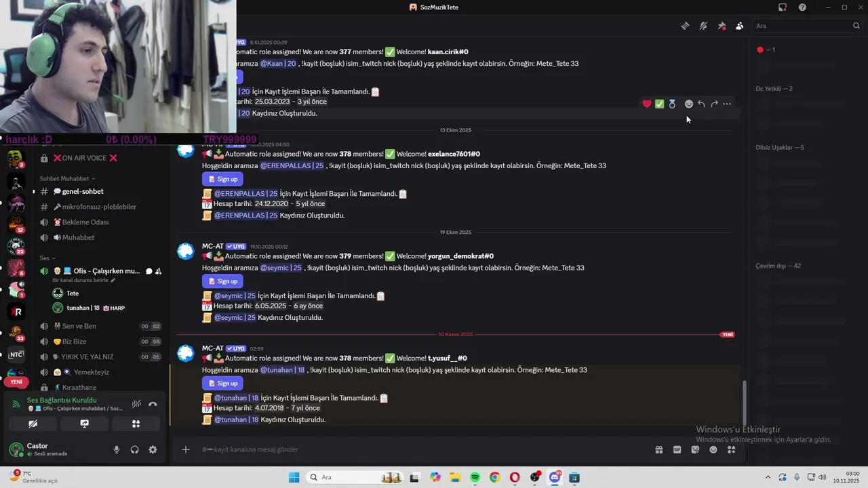Open genel-sohbet text channel
The height and width of the screenshot is (488, 868).
pyautogui.click(x=100, y=191)
